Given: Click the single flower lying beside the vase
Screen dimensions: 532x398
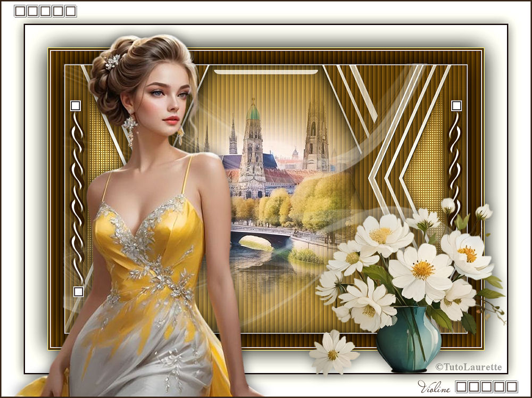Looking at the screenshot, I should tap(332, 352).
